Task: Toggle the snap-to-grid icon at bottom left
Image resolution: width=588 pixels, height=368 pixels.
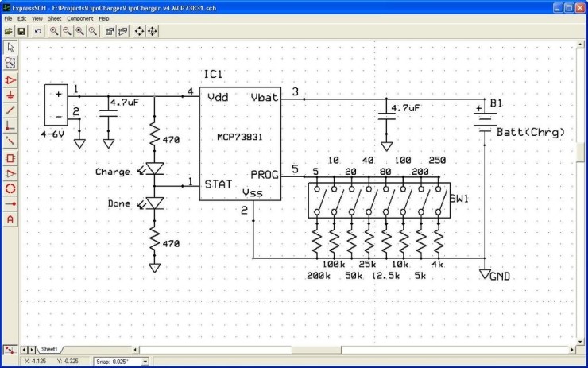Action: (9, 350)
